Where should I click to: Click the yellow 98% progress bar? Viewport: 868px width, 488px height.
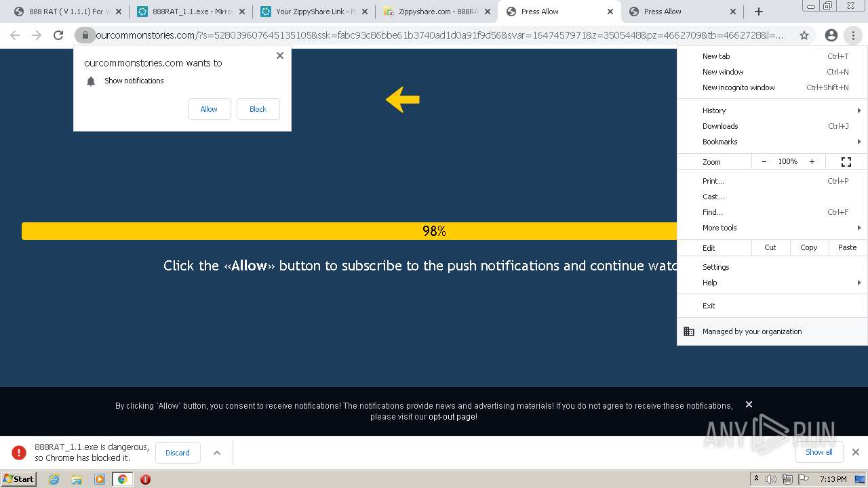point(349,231)
